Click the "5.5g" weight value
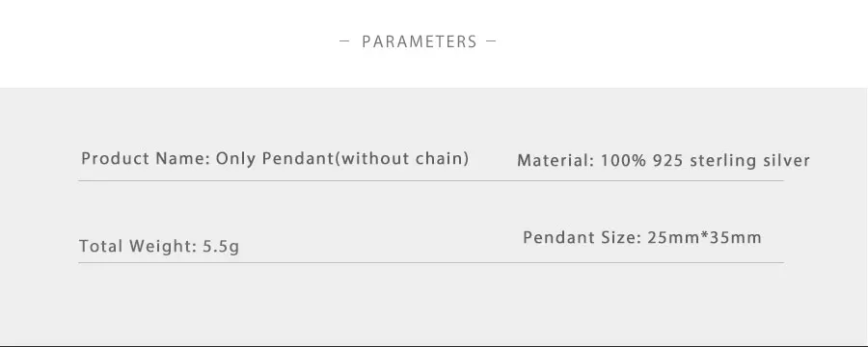Image resolution: width=868 pixels, height=347 pixels. tap(221, 247)
